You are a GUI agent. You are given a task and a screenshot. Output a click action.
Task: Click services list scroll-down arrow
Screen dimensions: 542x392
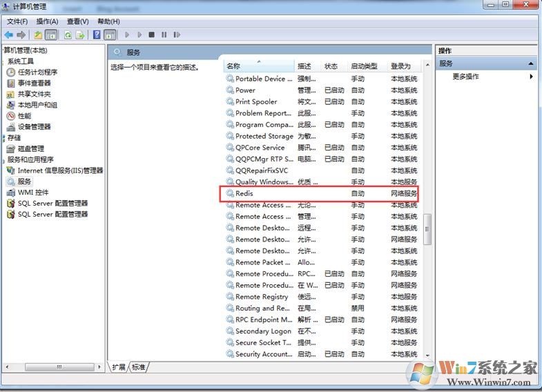coord(427,355)
